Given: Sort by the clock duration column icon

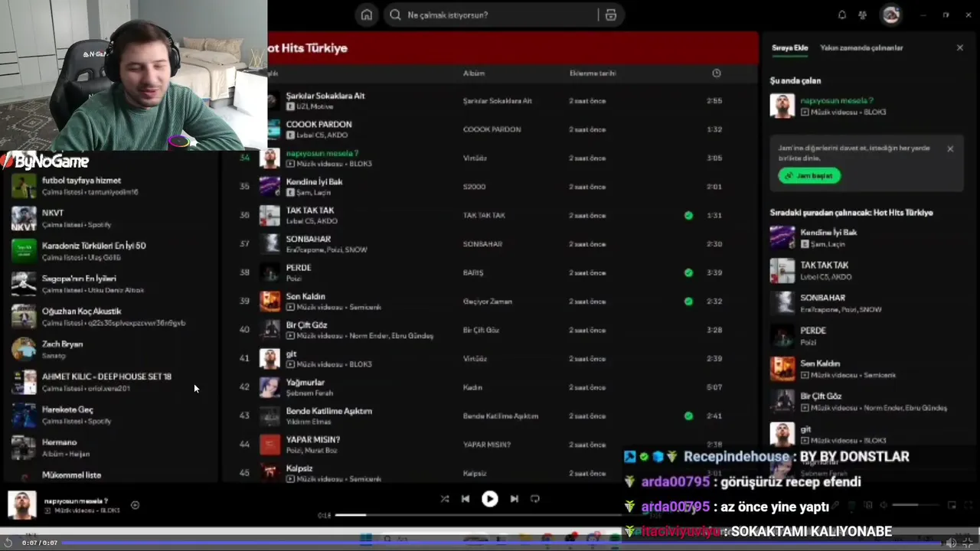Looking at the screenshot, I should tap(717, 73).
